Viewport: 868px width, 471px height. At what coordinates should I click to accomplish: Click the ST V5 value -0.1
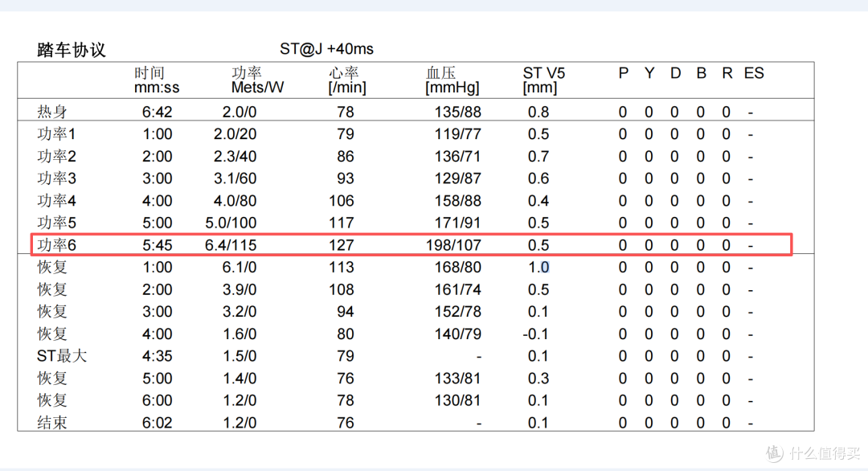pos(536,334)
